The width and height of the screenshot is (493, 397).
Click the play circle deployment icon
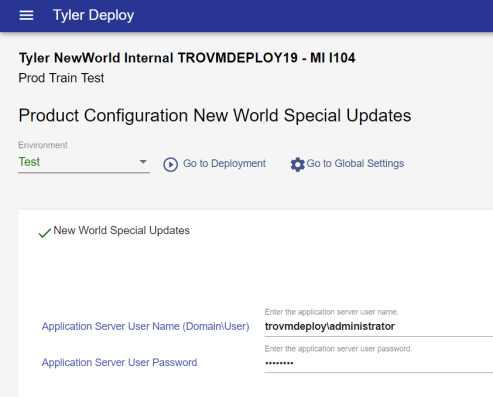click(x=170, y=164)
